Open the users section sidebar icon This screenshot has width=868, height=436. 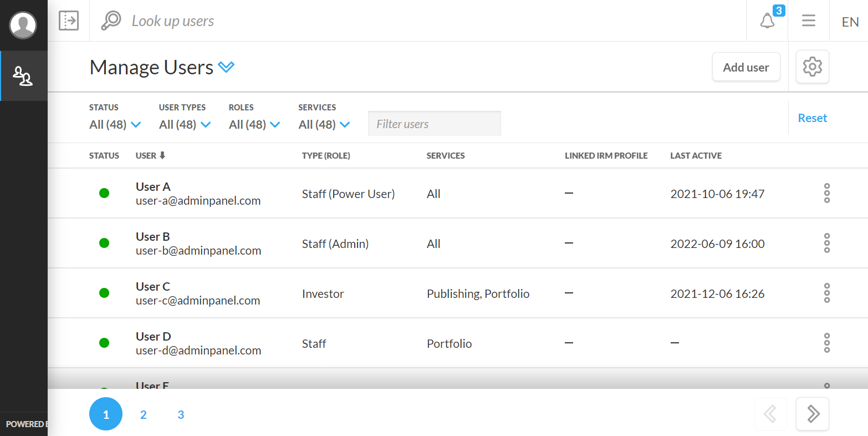pos(23,76)
